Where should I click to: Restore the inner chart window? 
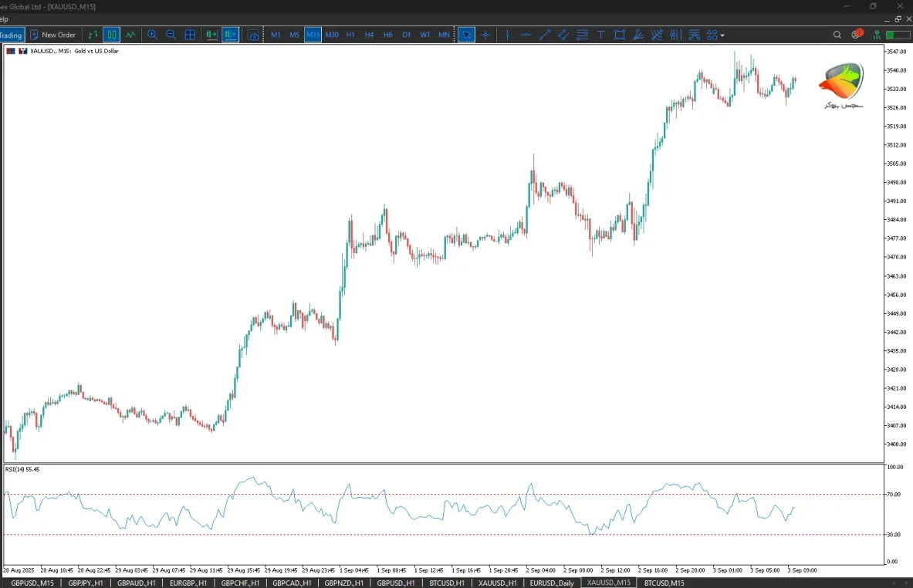click(898, 19)
